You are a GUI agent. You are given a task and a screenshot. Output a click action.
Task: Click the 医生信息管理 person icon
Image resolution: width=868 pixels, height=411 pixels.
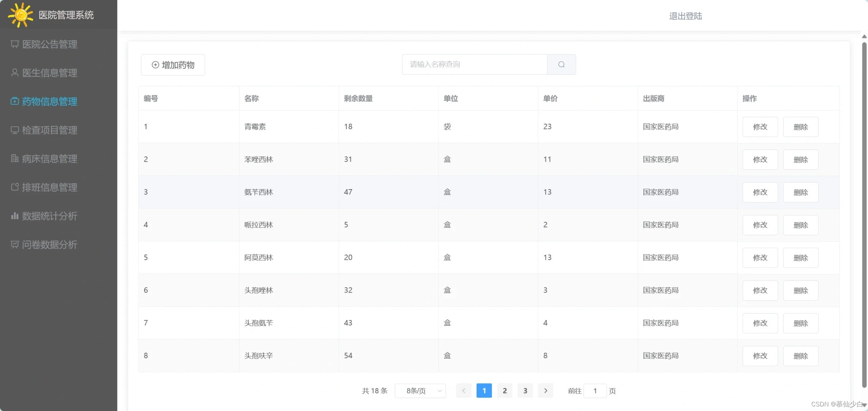(x=15, y=73)
